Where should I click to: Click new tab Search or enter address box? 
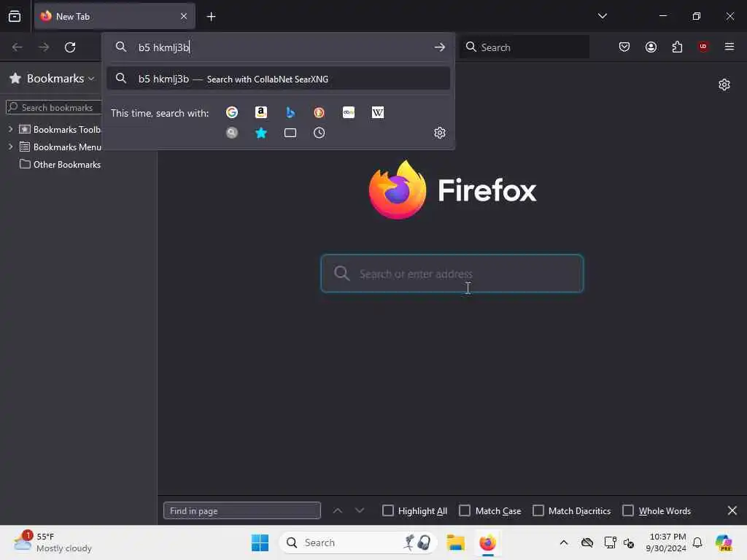click(452, 274)
